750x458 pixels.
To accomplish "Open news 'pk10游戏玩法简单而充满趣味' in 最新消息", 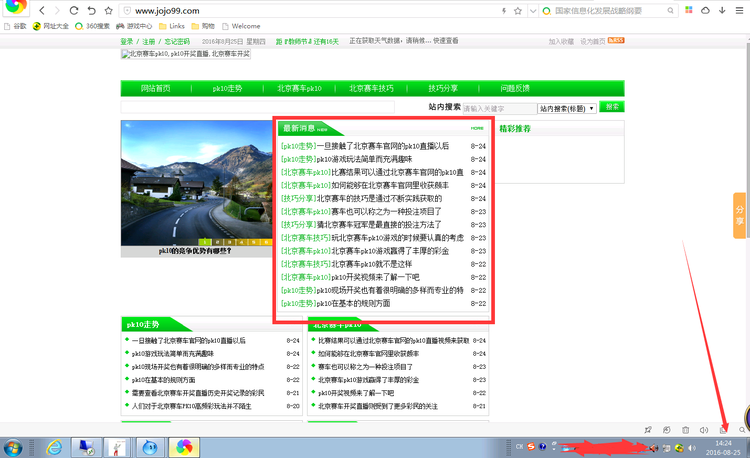I will click(364, 159).
